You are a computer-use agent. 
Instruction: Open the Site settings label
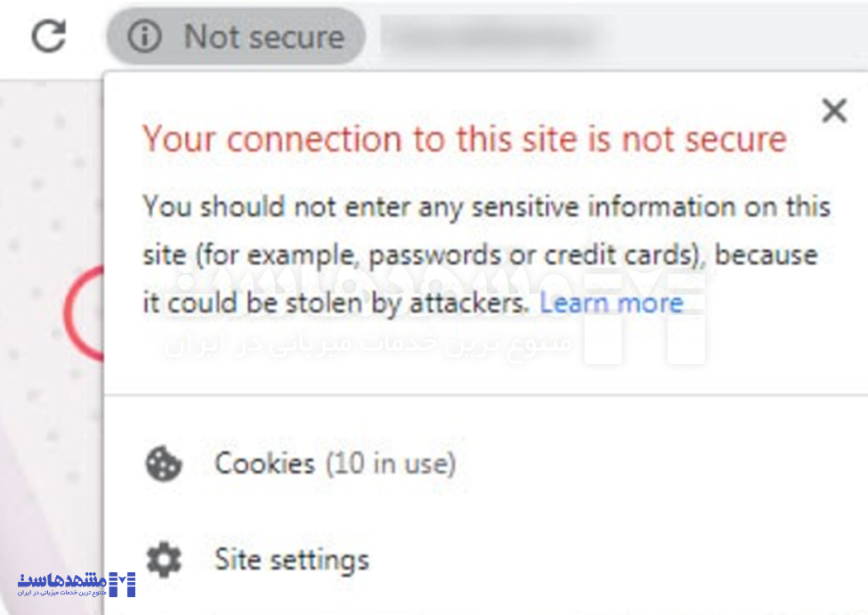pyautogui.click(x=292, y=560)
